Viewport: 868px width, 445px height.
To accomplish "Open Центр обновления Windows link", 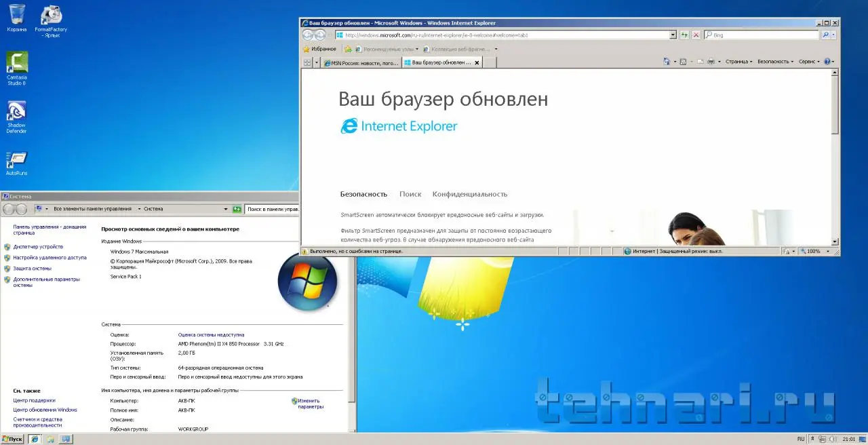I will point(45,410).
